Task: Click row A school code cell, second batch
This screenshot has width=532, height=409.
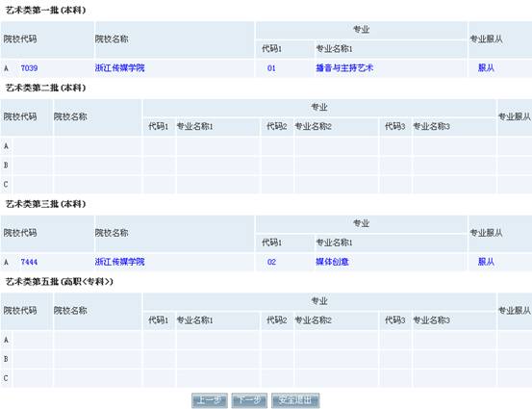Action: pyautogui.click(x=33, y=146)
